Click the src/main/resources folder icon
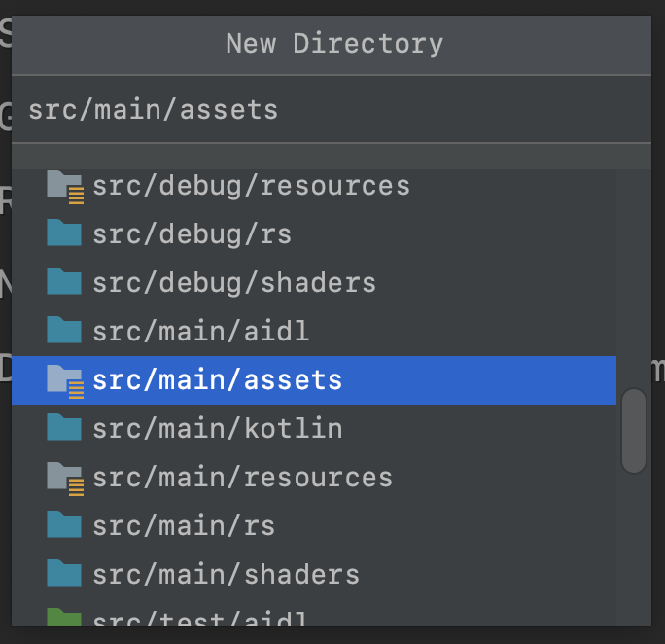 [65, 479]
